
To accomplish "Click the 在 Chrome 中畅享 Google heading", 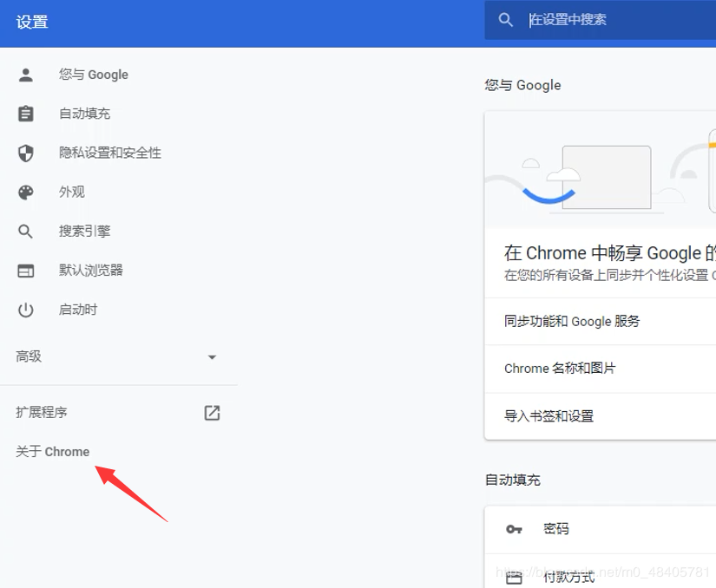I will tap(610, 253).
